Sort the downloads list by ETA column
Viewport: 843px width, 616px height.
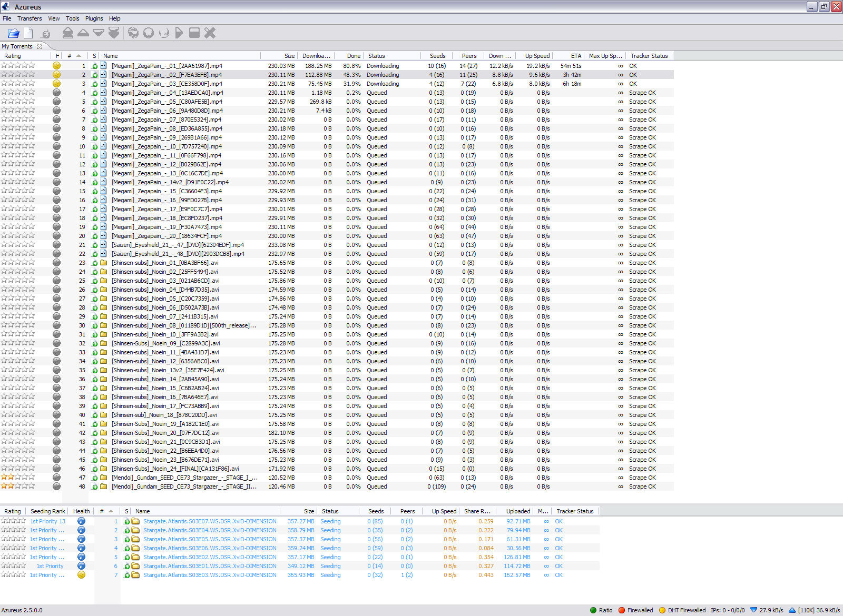[576, 56]
